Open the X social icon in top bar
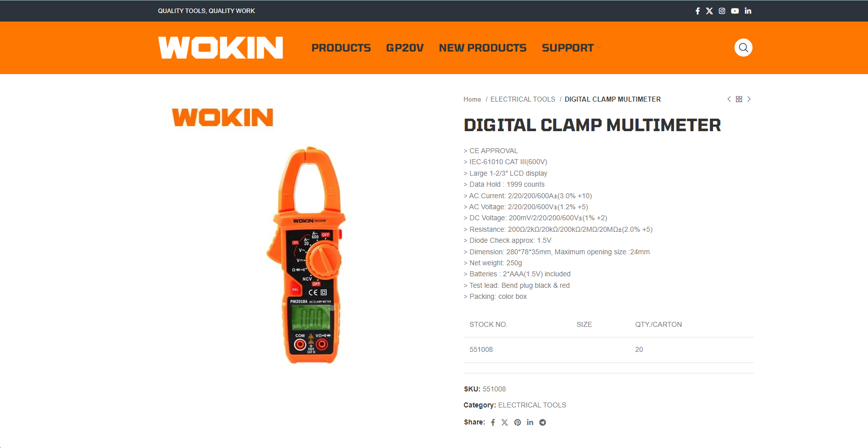Image resolution: width=868 pixels, height=448 pixels. (709, 11)
